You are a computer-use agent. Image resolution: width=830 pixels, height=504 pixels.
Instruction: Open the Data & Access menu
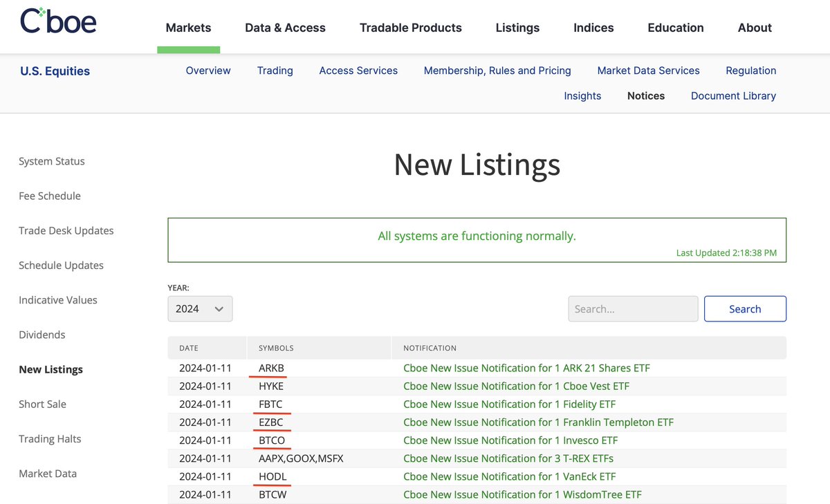tap(285, 28)
